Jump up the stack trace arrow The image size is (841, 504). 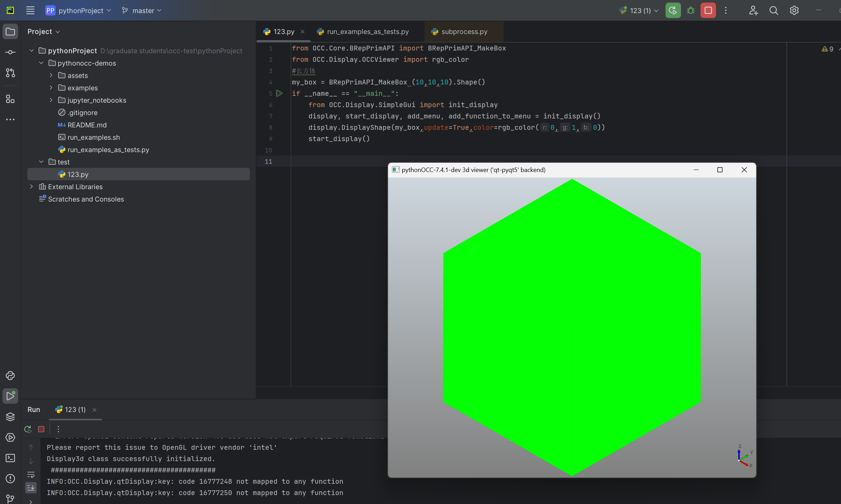[31, 448]
